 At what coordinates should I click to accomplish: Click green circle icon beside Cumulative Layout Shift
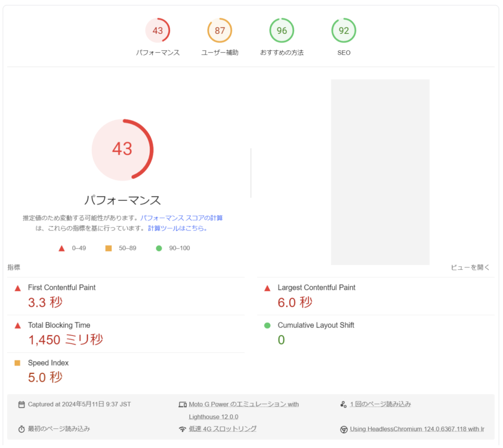267,325
